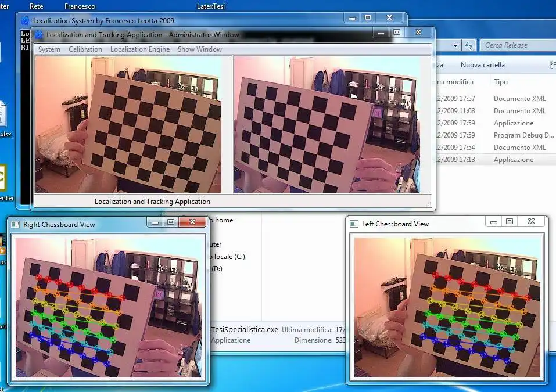Select the file modified at 11:08
The height and width of the screenshot is (392, 556).
496,111
